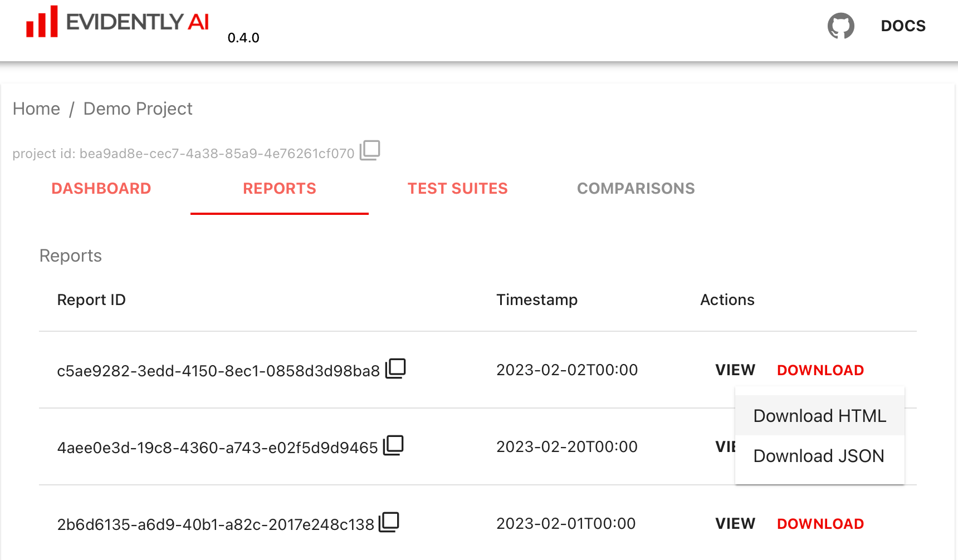Open the DOCS page

tap(903, 26)
